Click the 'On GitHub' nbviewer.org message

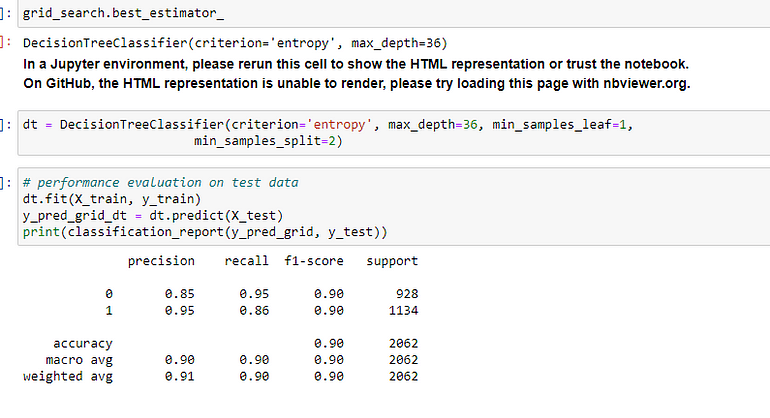(357, 84)
